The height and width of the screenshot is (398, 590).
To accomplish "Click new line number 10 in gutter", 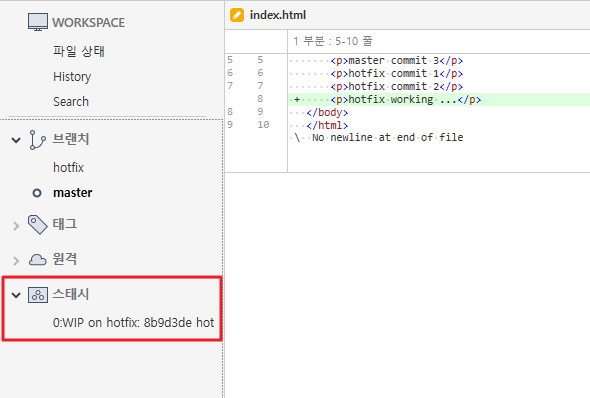I will click(x=263, y=125).
